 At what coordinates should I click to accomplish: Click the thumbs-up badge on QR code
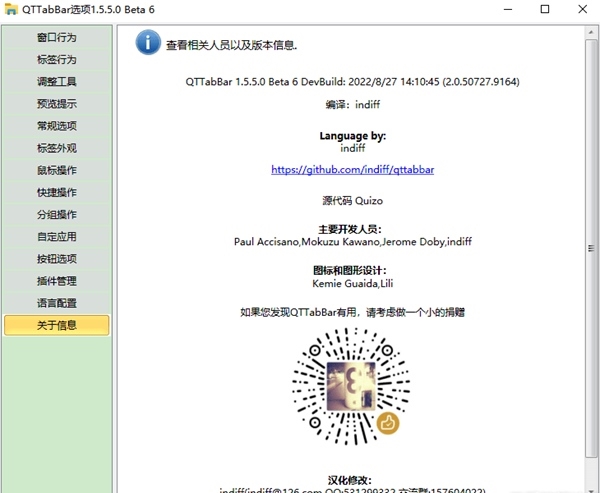point(388,423)
